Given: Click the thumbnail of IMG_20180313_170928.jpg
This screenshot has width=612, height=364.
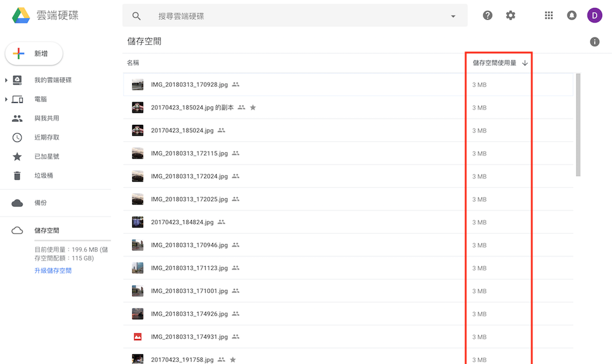Looking at the screenshot, I should (x=137, y=84).
